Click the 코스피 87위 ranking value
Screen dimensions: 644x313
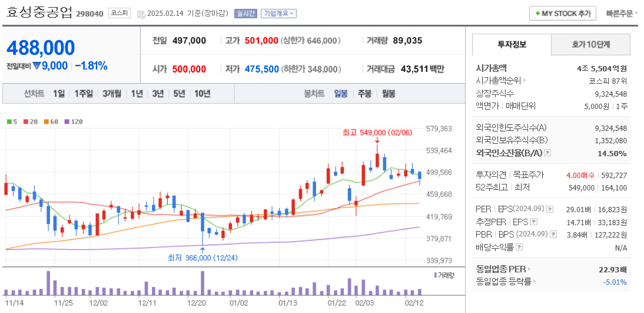[608, 81]
